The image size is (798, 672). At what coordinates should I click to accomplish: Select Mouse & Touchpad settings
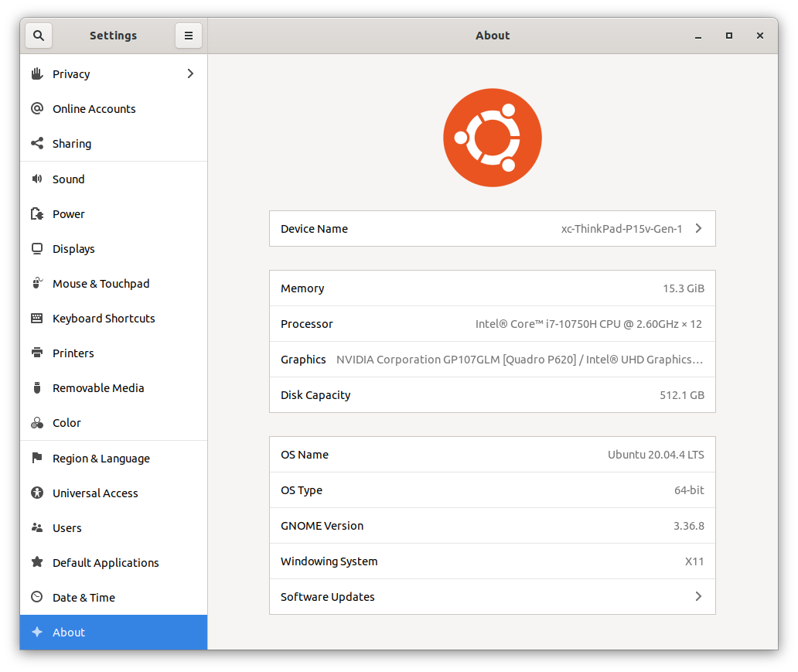(114, 284)
